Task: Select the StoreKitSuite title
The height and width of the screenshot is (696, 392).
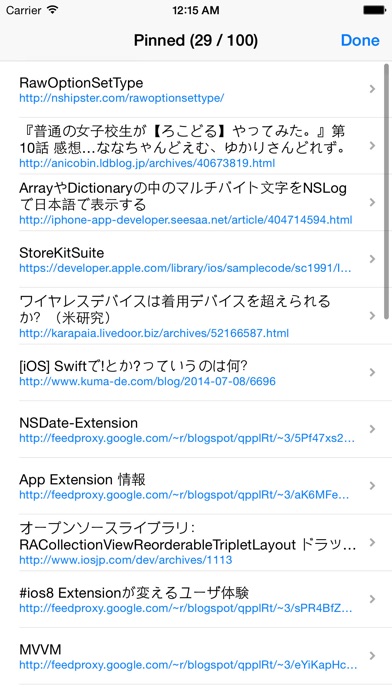Action: point(62,253)
